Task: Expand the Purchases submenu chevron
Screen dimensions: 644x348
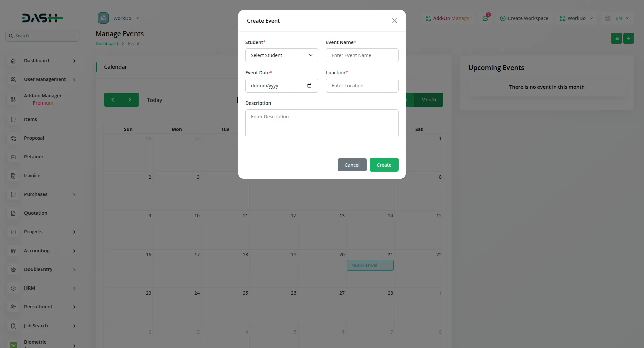Action: tap(74, 195)
